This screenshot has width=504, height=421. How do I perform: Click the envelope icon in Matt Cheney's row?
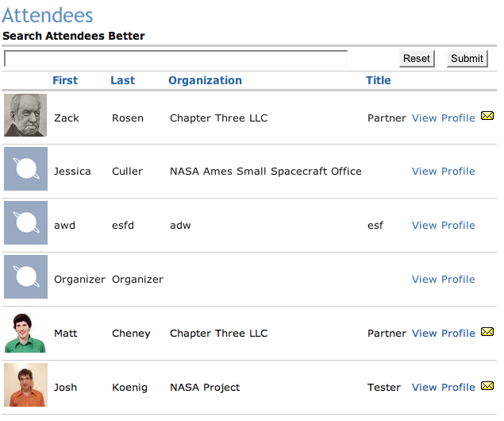tap(487, 332)
